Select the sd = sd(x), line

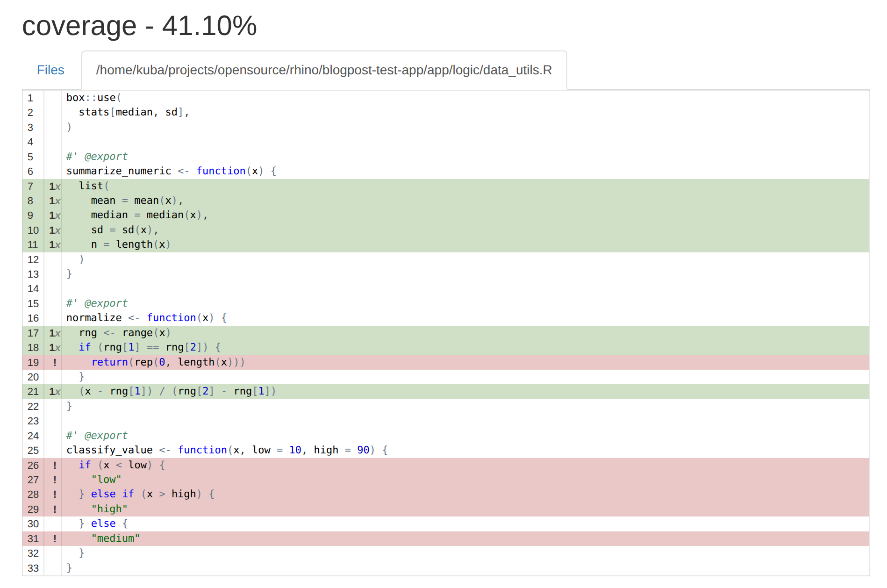(x=124, y=230)
